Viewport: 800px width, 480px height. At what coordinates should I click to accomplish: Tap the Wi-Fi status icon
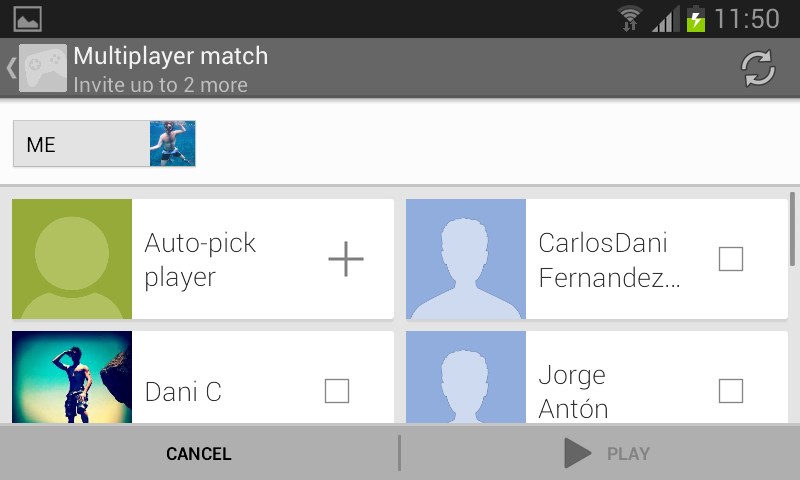[630, 18]
